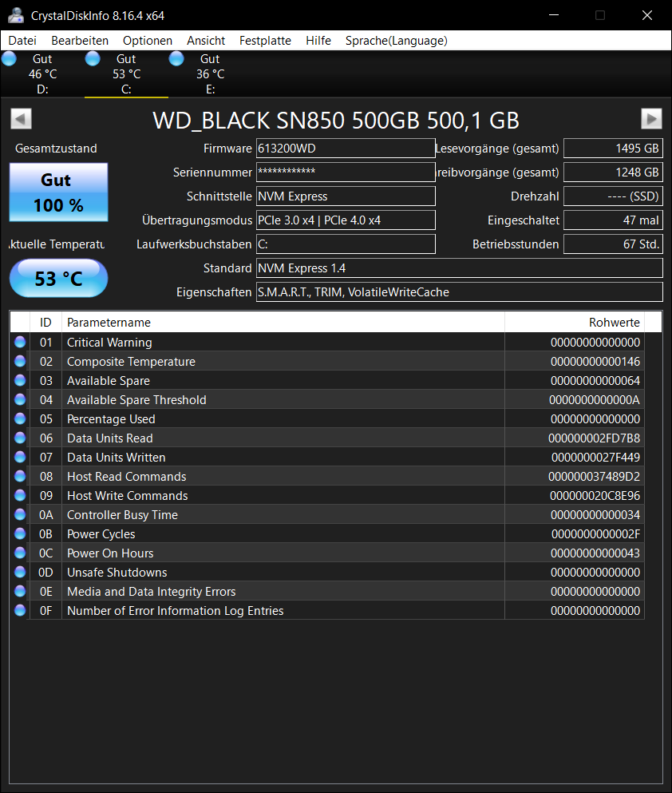Viewport: 672px width, 793px height.
Task: Click the Betriebsstunden value 67 Std.
Action: click(x=613, y=244)
